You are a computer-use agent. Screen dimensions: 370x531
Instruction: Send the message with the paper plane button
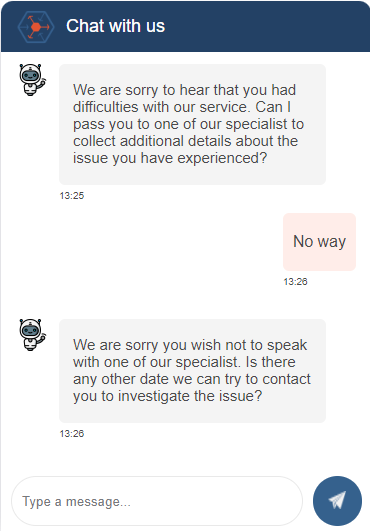[337, 501]
